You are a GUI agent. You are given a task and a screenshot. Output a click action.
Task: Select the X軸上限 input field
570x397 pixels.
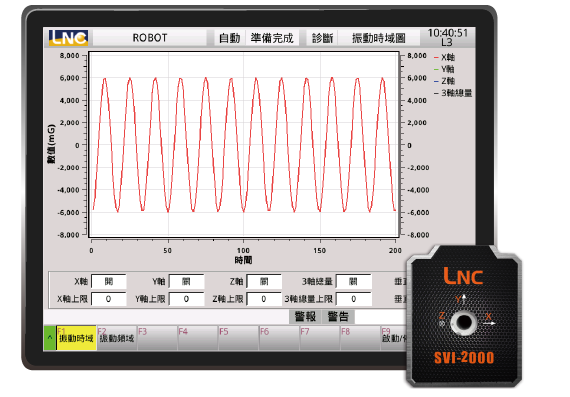pos(108,299)
